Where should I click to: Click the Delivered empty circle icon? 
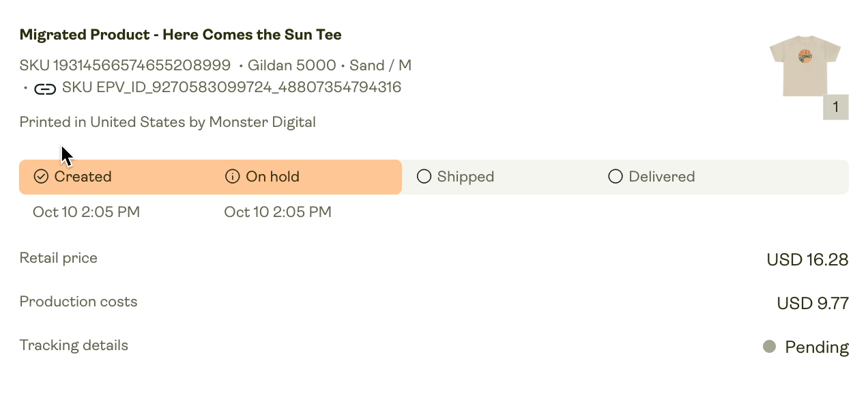[x=616, y=177]
